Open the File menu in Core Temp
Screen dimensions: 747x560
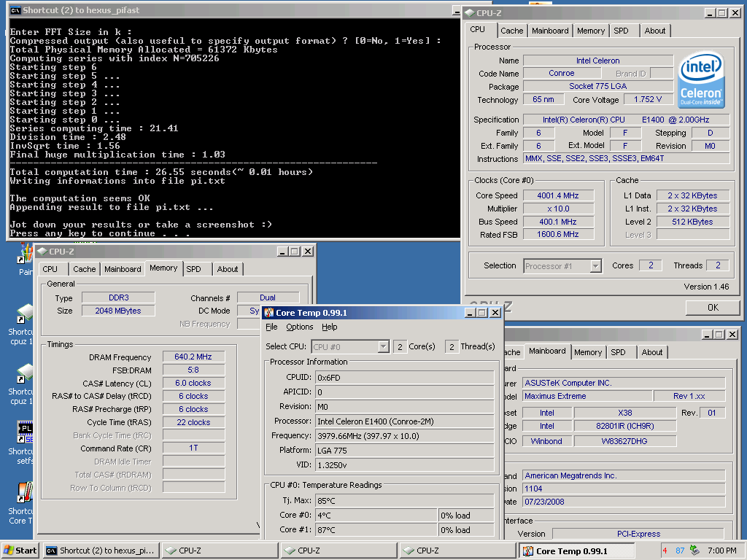pyautogui.click(x=271, y=327)
